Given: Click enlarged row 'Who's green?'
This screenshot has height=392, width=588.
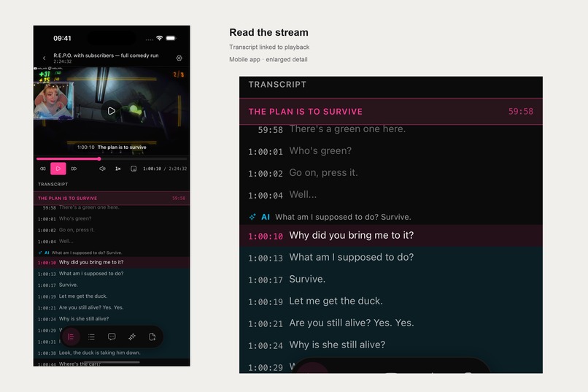Looking at the screenshot, I should [x=391, y=151].
